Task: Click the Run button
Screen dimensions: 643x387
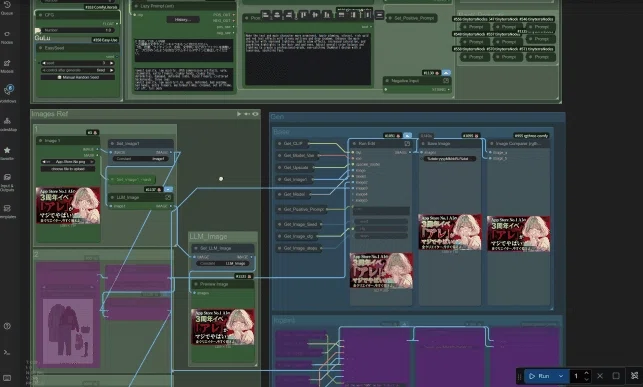Action: coord(540,376)
